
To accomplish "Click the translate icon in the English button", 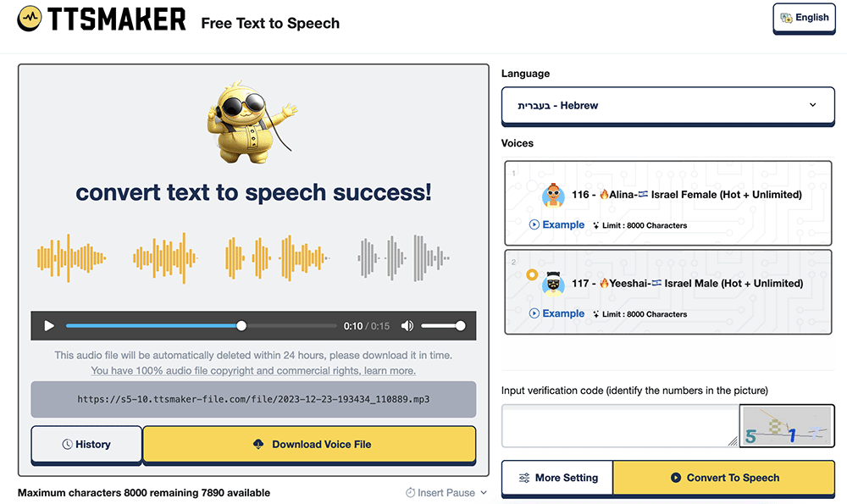I will click(786, 18).
